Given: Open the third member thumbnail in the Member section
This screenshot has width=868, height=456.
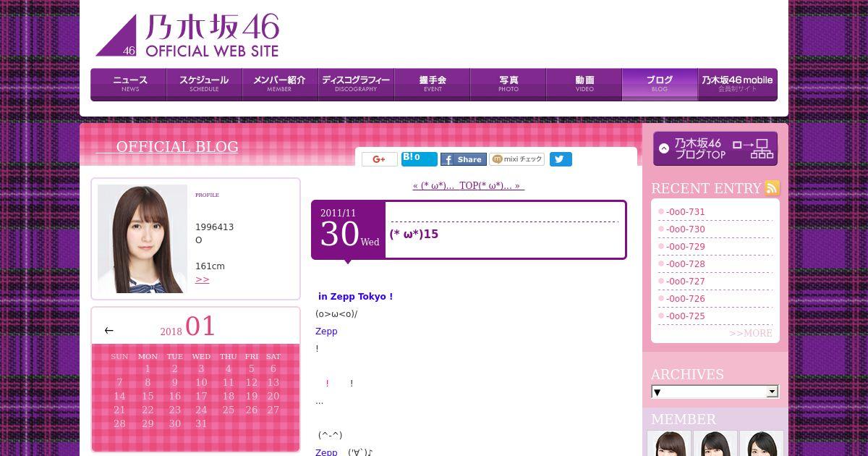Looking at the screenshot, I should (x=762, y=443).
